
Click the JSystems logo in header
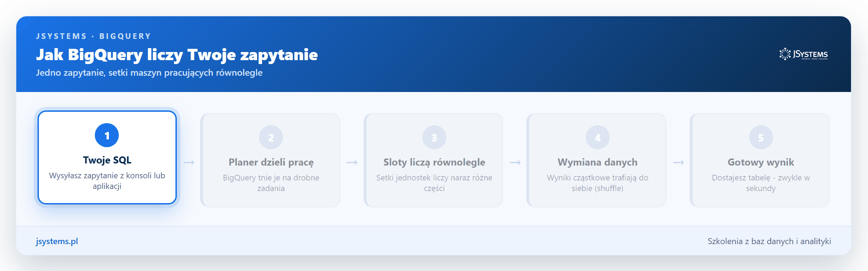coord(803,54)
